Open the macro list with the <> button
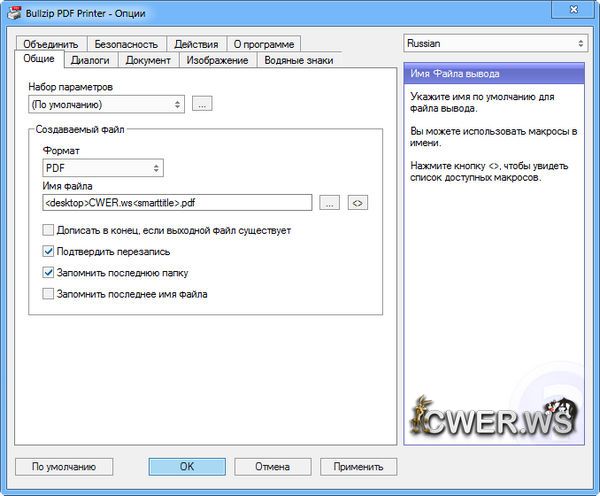This screenshot has width=600, height=496. pyautogui.click(x=357, y=203)
